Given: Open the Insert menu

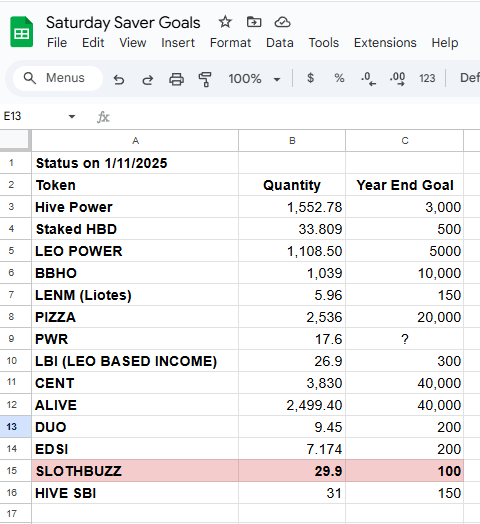Looking at the screenshot, I should tap(178, 43).
